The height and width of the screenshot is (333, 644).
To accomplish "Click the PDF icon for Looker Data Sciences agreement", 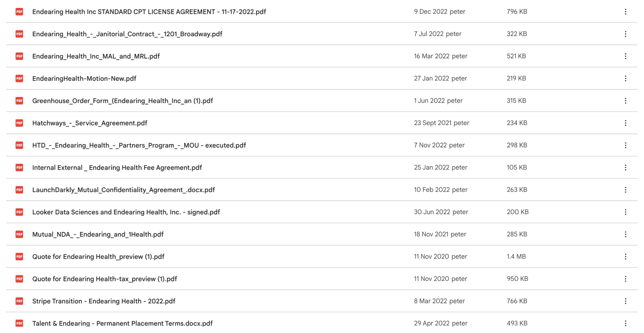I will point(19,212).
